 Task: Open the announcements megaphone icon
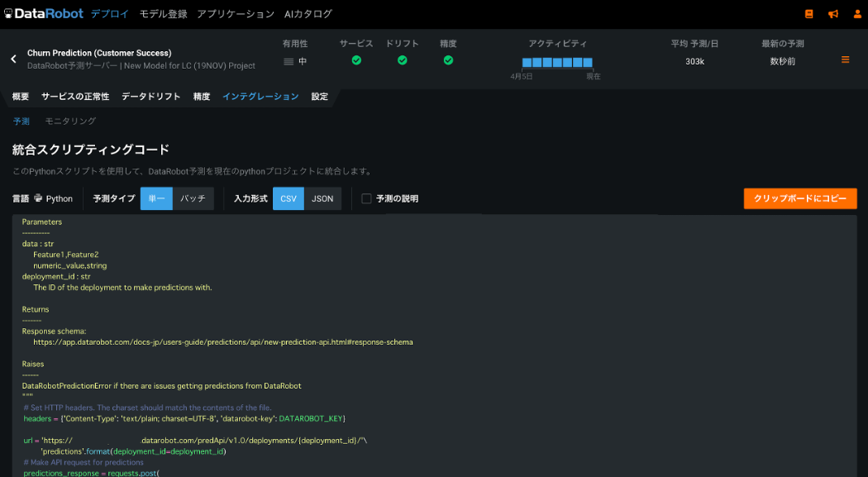[833, 14]
